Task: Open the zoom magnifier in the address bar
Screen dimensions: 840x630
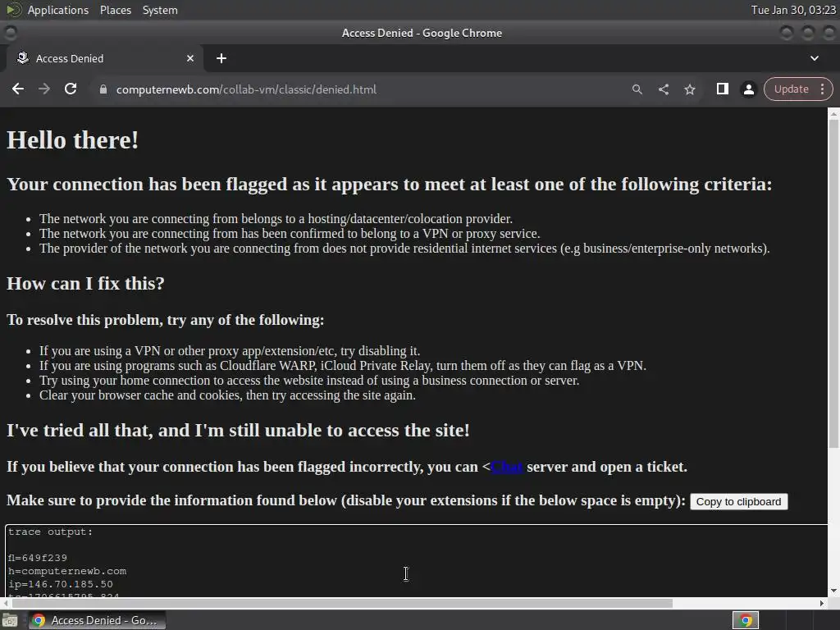Action: pos(637,89)
